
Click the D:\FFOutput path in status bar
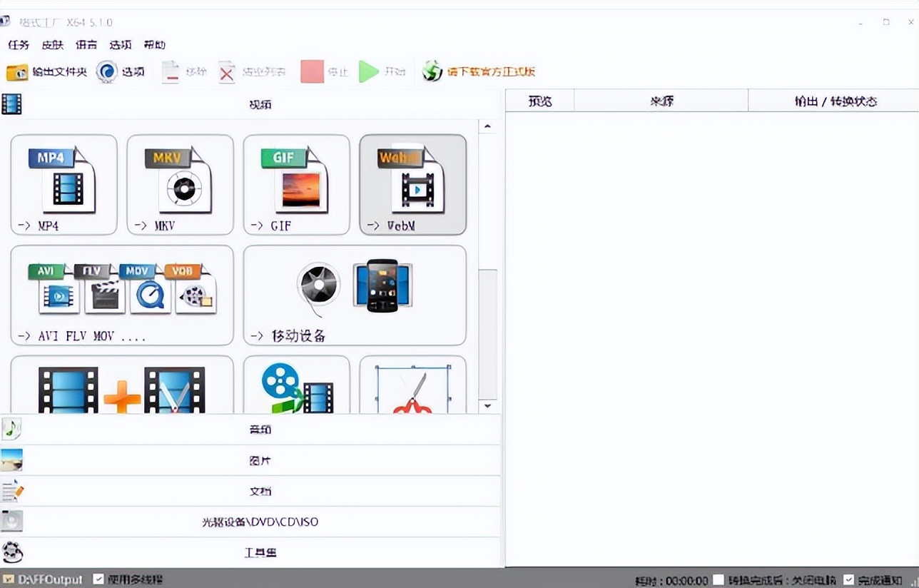pyautogui.click(x=50, y=579)
